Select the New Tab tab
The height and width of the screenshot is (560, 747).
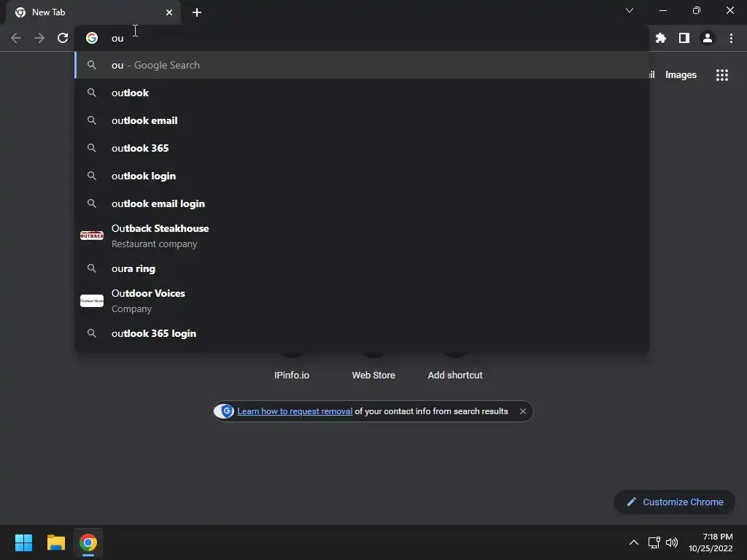click(x=93, y=12)
